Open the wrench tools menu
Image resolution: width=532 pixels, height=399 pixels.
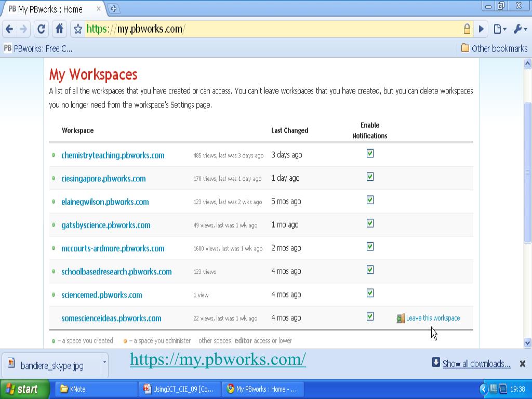pyautogui.click(x=520, y=29)
